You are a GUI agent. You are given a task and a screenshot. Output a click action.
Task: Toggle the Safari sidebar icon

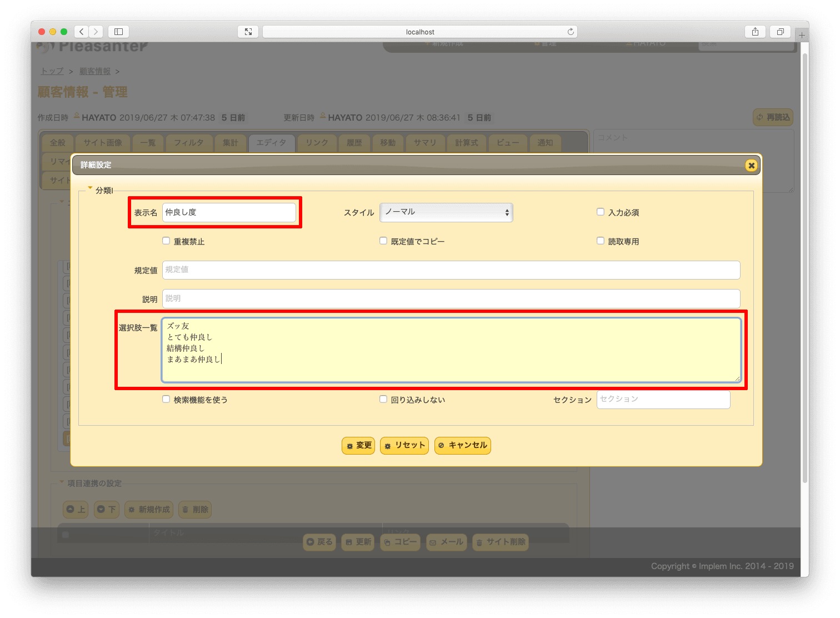tap(118, 32)
